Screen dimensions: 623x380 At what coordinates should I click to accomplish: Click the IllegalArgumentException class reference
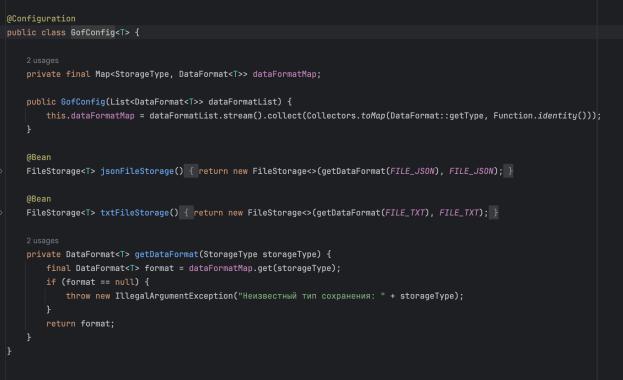(x=174, y=296)
